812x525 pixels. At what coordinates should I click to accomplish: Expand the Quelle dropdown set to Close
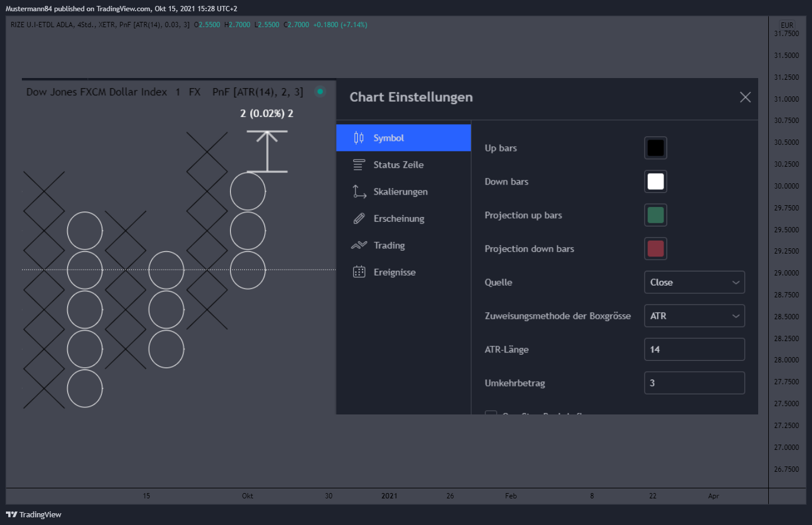click(694, 283)
